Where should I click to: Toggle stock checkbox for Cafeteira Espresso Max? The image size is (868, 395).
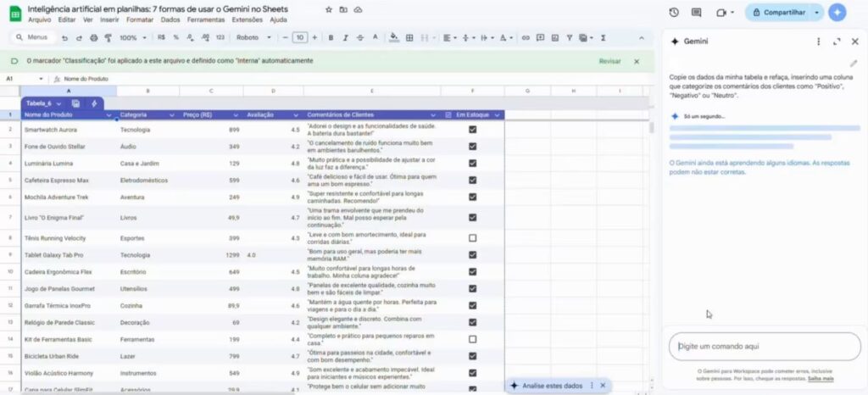tap(472, 181)
